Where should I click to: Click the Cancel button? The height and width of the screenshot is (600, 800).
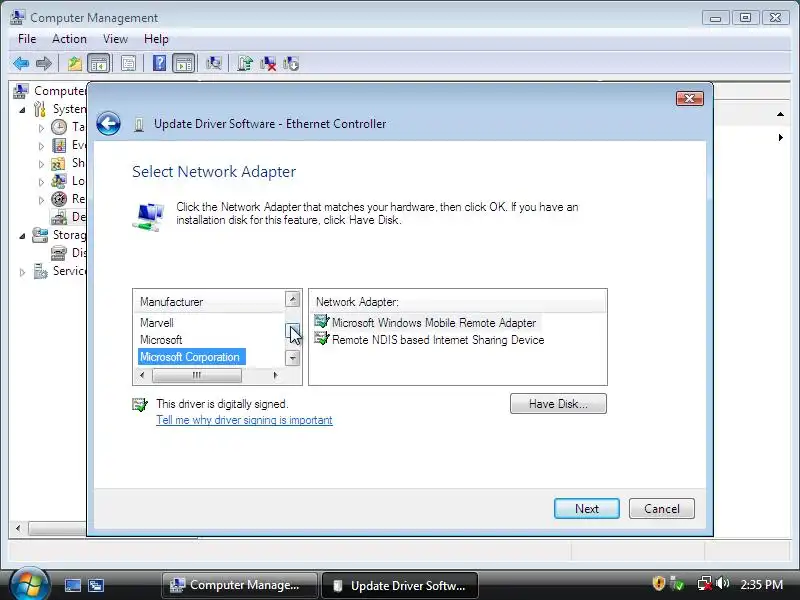coord(662,509)
